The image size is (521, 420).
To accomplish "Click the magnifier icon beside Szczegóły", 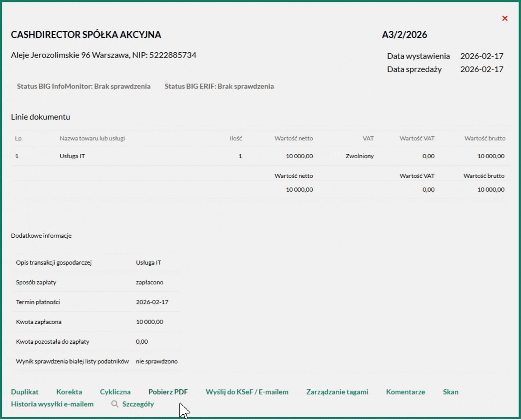I will (x=115, y=404).
